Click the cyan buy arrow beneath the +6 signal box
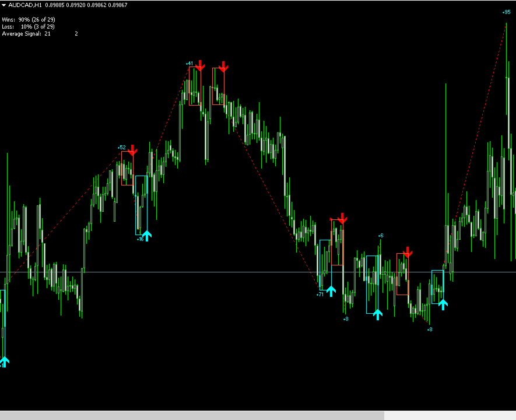Screen dimensions: 516x420 378,314
